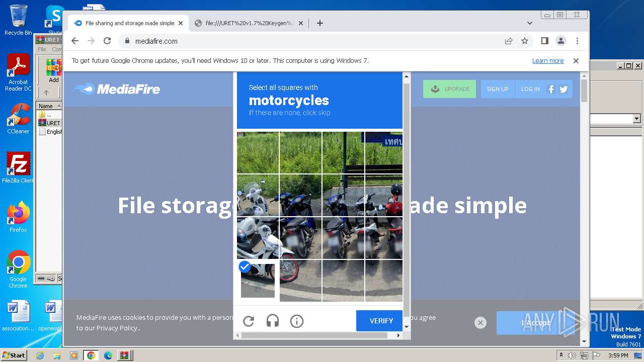Click LOG IN on MediaFire
644x362 pixels.
(x=530, y=89)
